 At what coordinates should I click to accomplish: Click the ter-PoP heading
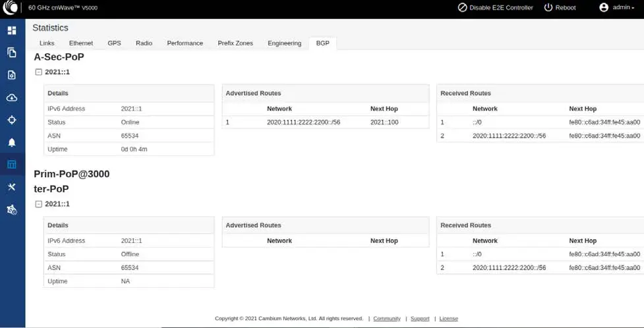click(51, 189)
